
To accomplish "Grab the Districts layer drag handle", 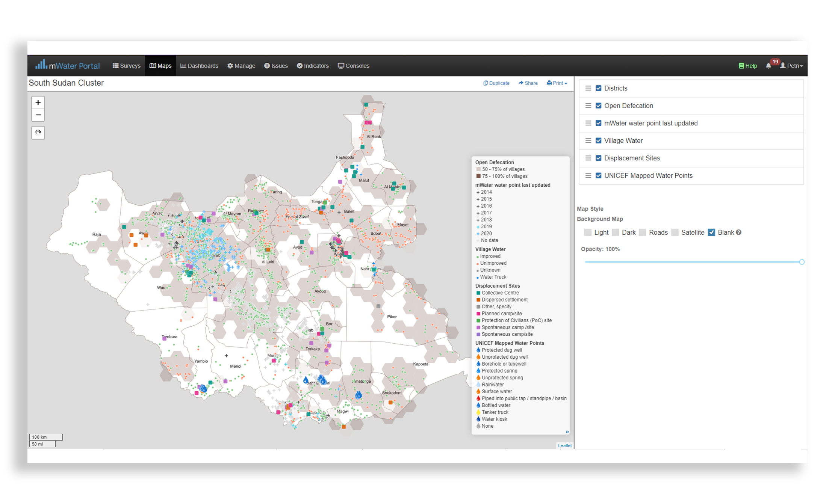I will [588, 88].
